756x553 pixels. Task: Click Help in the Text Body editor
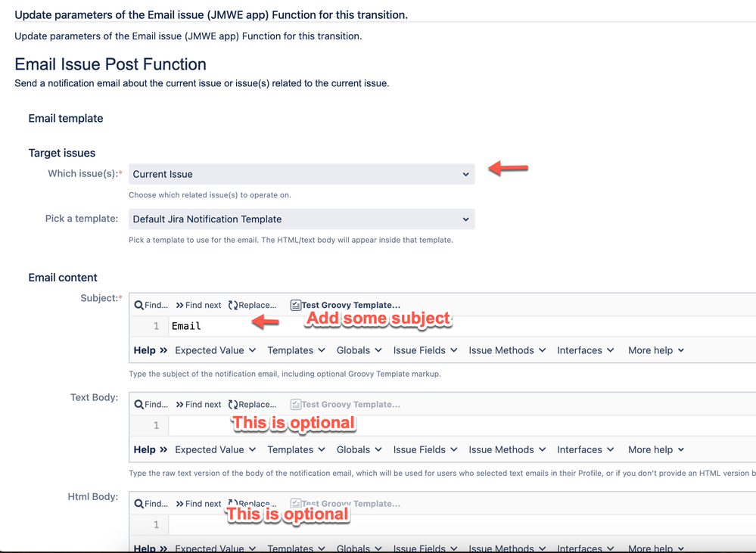tap(150, 450)
